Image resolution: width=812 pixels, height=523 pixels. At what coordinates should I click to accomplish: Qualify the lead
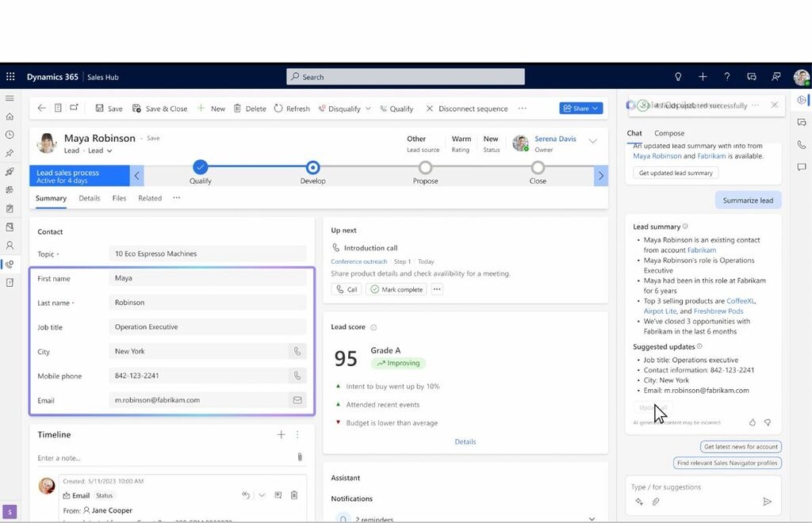coord(396,108)
